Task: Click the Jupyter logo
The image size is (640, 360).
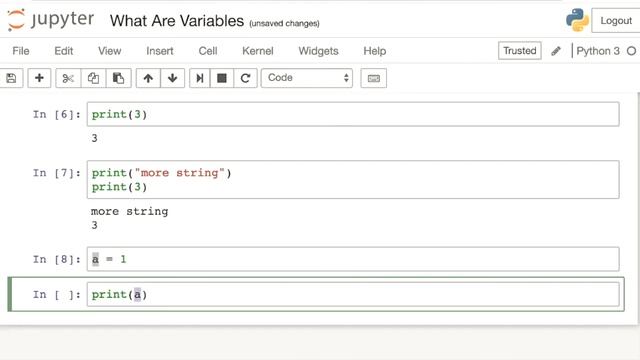Action: [51, 20]
